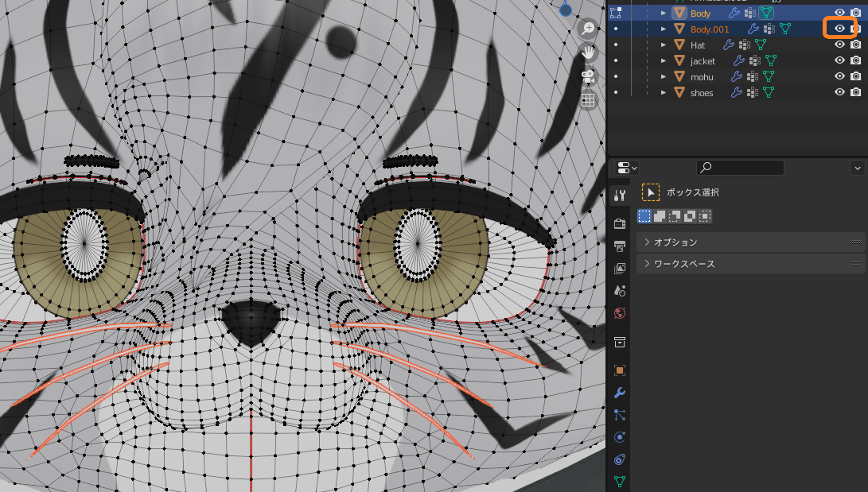Switch to the Physics properties tab

tap(620, 437)
